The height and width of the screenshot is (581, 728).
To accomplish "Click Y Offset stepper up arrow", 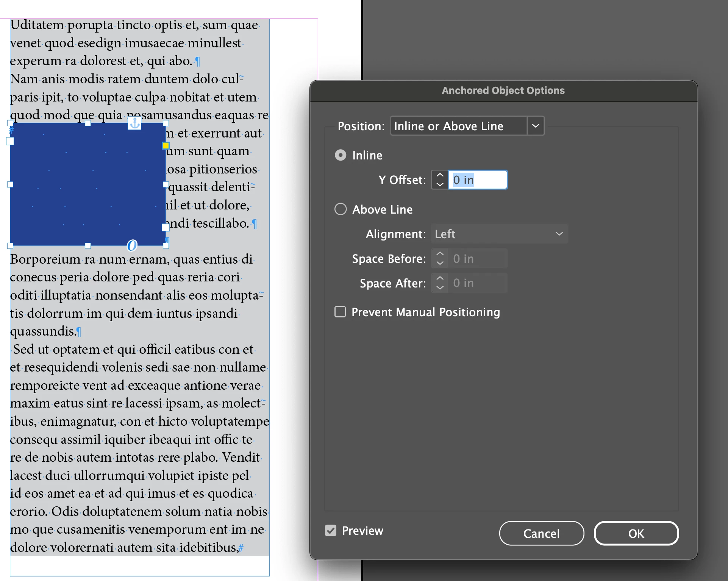I will 440,176.
